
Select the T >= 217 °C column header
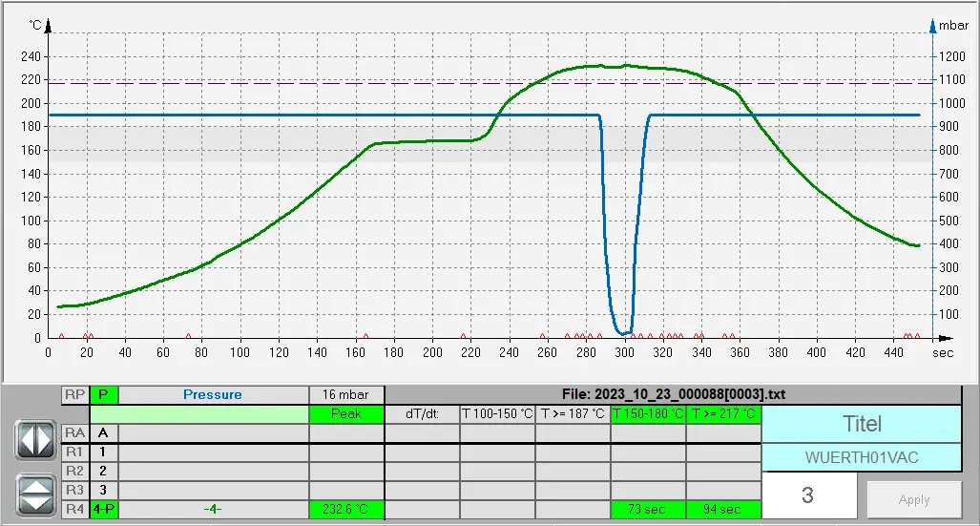click(x=723, y=414)
